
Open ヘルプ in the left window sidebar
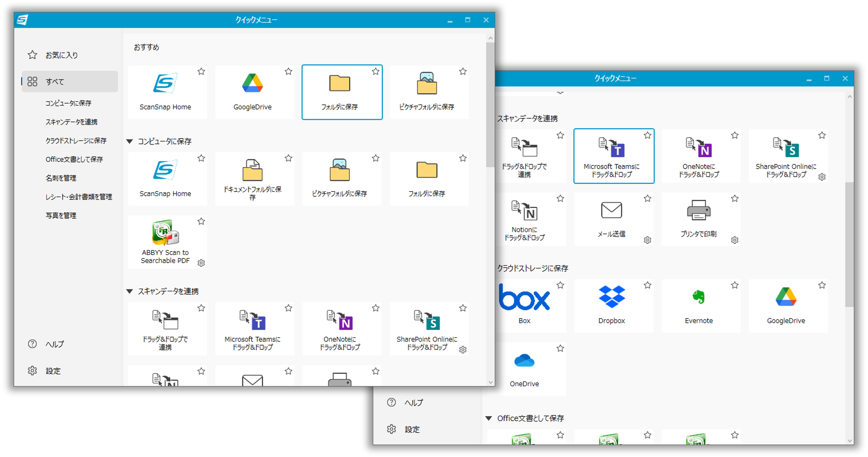pyautogui.click(x=55, y=344)
